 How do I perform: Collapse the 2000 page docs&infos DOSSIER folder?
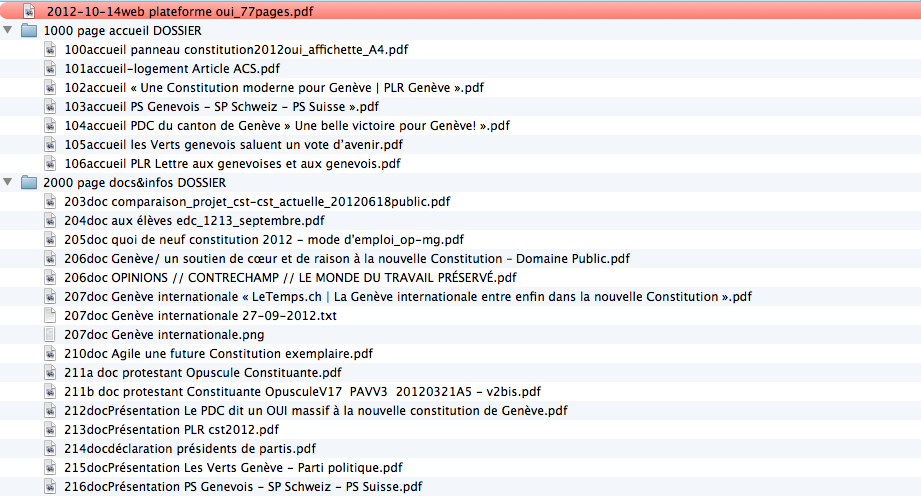8,182
